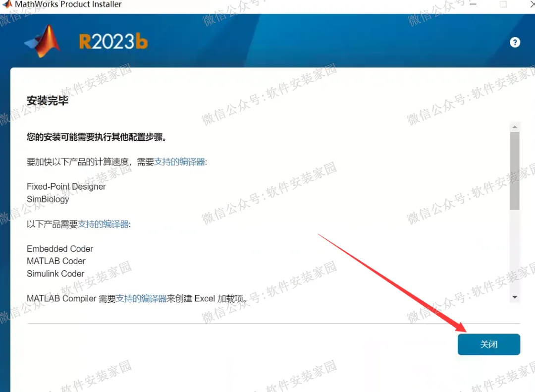Click the 安装完毕 heading
535x392 pixels.
48,101
